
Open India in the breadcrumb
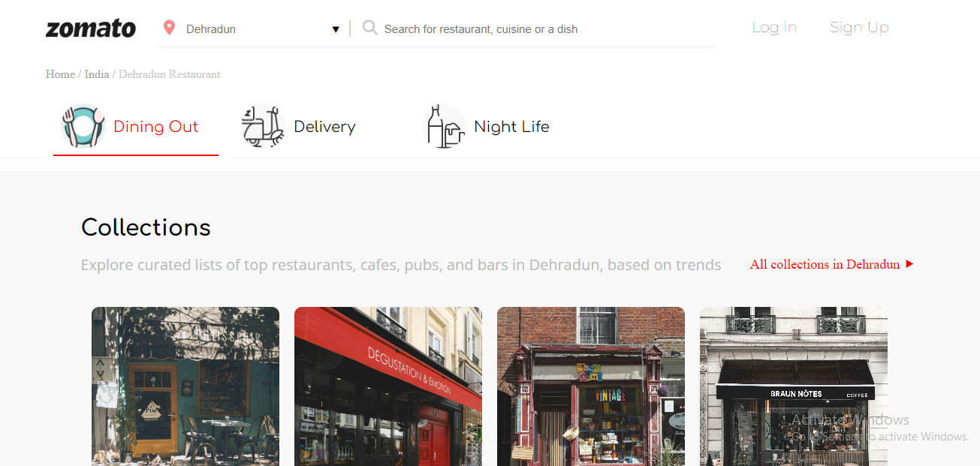[x=97, y=74]
